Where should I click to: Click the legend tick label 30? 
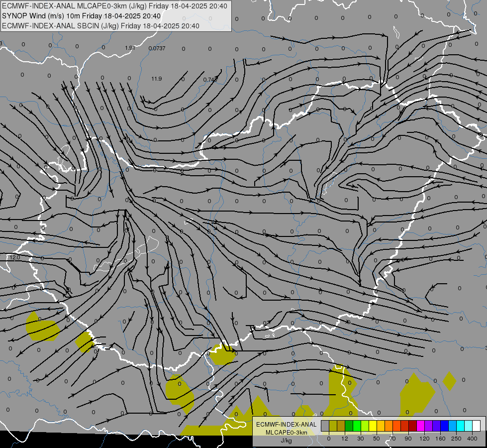(x=361, y=439)
